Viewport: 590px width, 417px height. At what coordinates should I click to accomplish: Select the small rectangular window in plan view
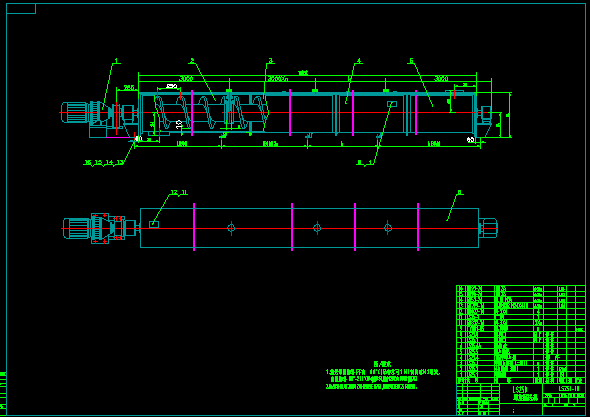tap(154, 225)
